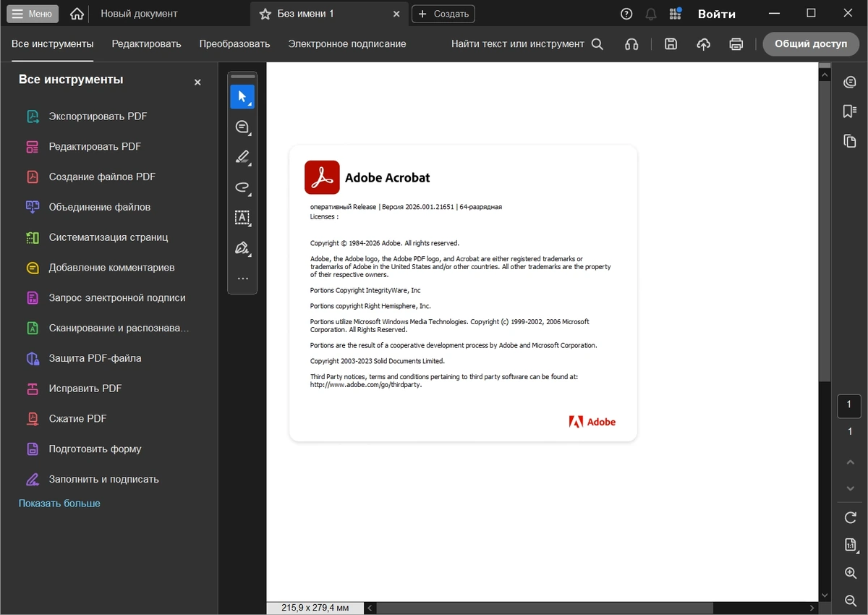Zoom out with magnifier minus
Image resolution: width=868 pixels, height=615 pixels.
pos(851,601)
